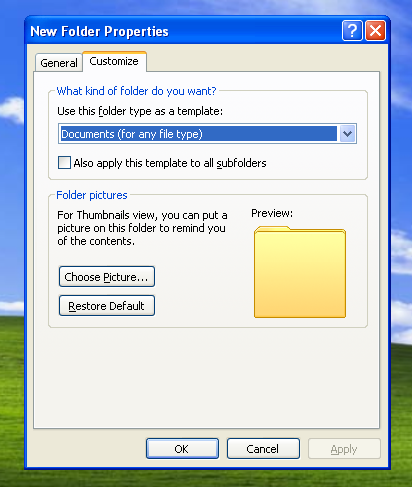Close the New Folder Properties dialog
This screenshot has width=412, height=487.
tap(376, 31)
